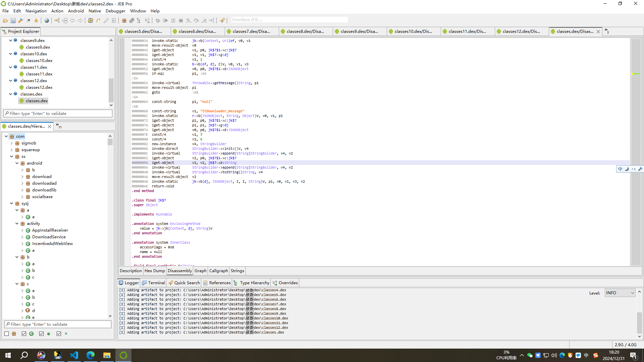The width and height of the screenshot is (644, 362).
Task: Click the debugger run/resume play icon
Action: click(x=165, y=20)
